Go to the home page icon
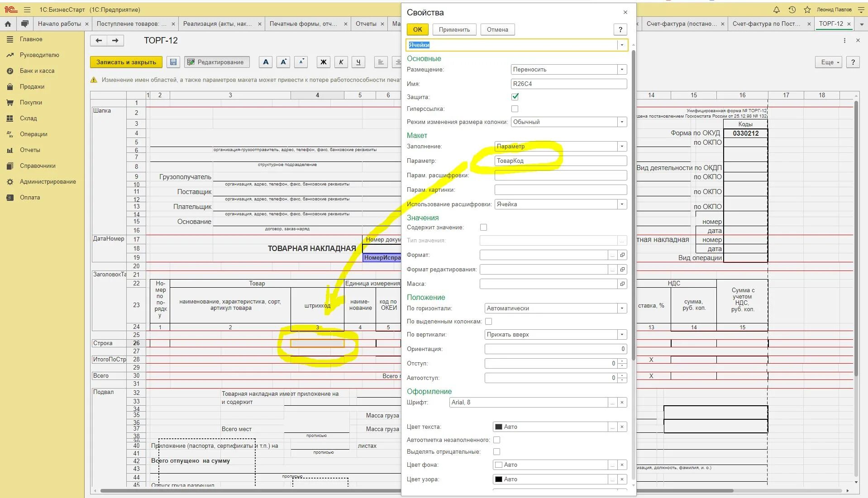The image size is (868, 498). (8, 24)
